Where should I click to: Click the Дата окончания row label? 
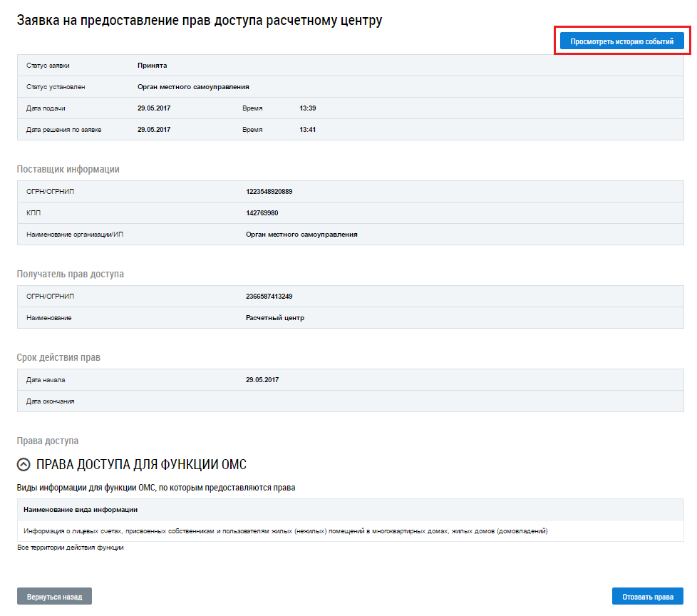click(50, 401)
